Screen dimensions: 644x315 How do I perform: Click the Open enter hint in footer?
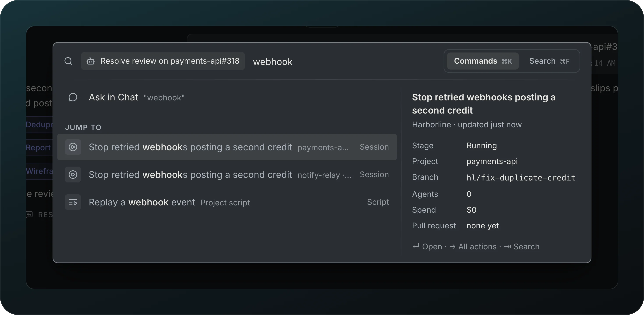point(427,247)
